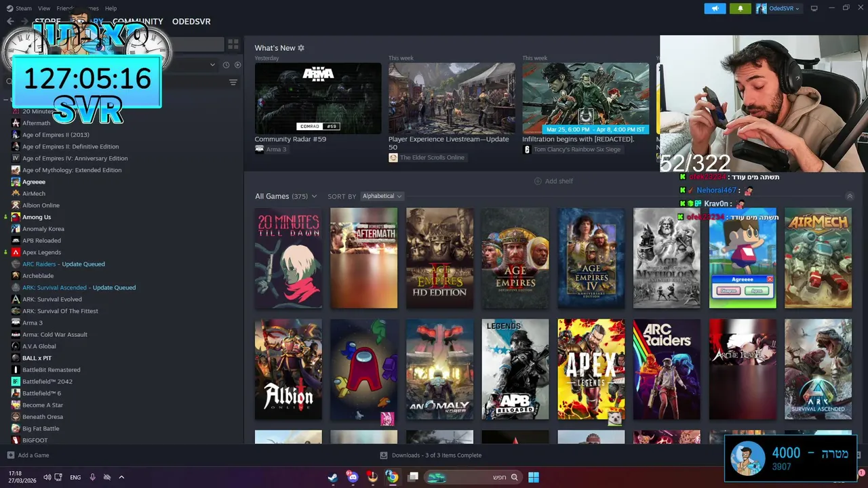Screen dimensions: 868x488
Task: Open Age of Empires IV cover art
Action: coord(591,258)
